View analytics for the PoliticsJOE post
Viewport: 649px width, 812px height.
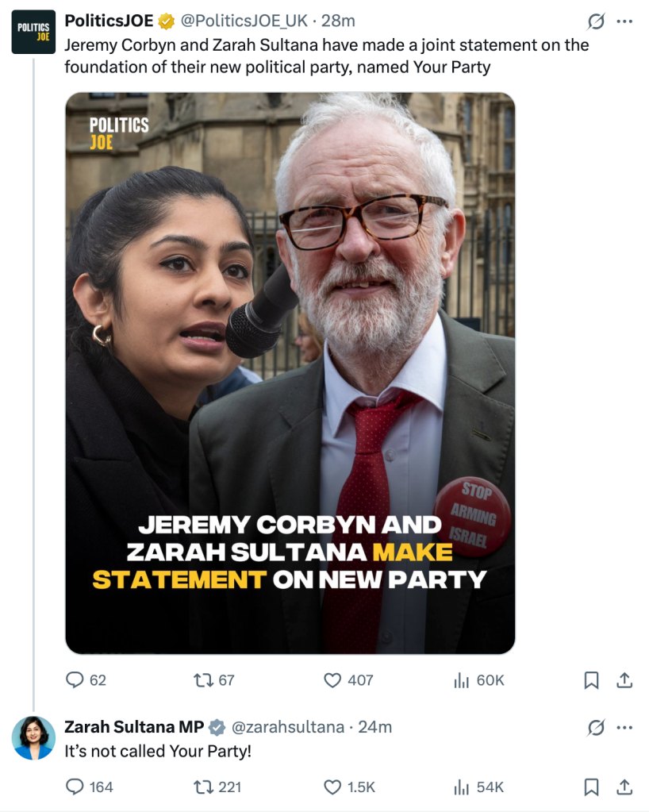[x=462, y=680]
